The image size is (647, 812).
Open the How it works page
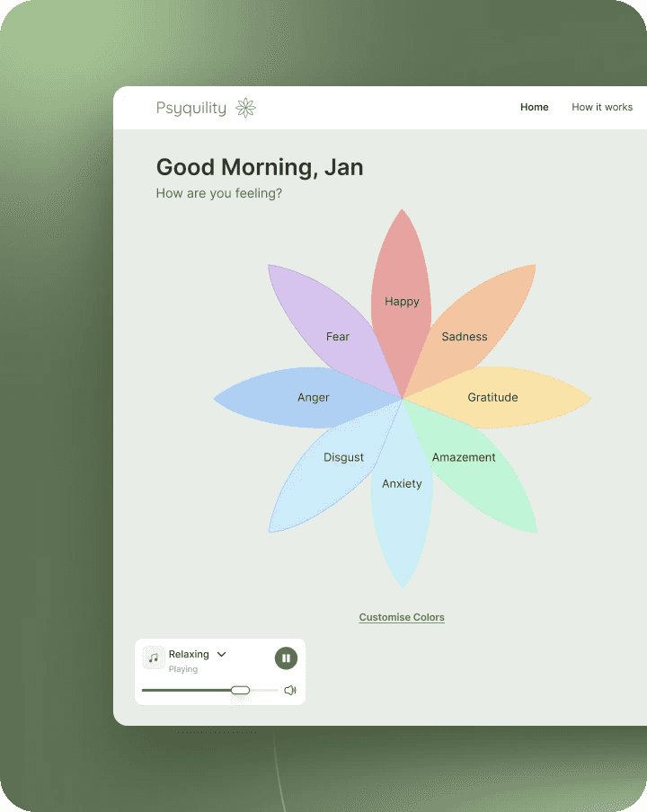(602, 107)
